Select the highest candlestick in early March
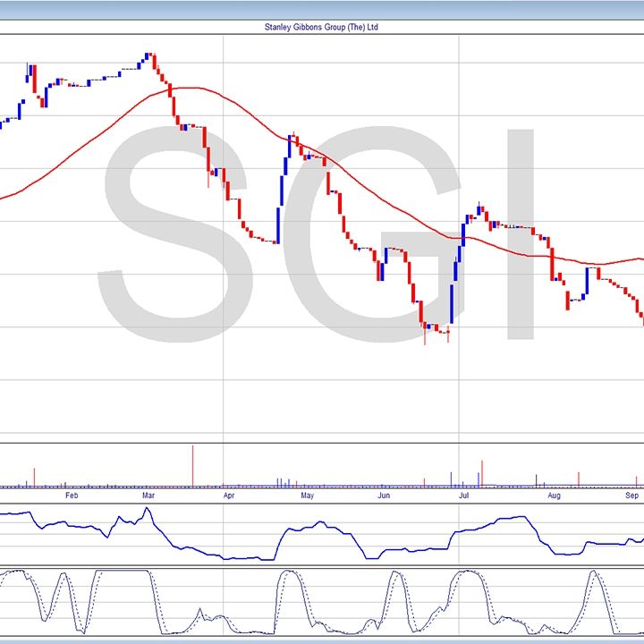 tap(149, 60)
